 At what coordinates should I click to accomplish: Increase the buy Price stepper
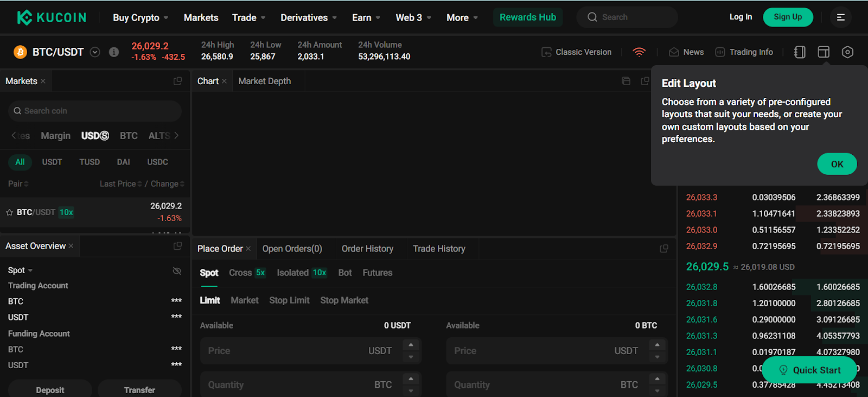(x=411, y=345)
